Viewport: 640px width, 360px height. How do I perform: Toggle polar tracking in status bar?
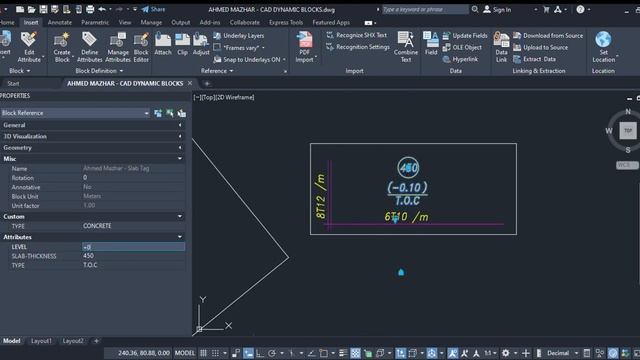coord(272,353)
